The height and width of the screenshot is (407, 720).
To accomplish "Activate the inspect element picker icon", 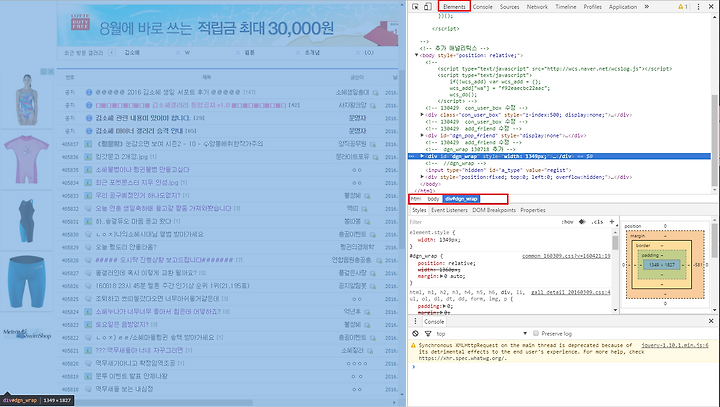I will [x=415, y=6].
